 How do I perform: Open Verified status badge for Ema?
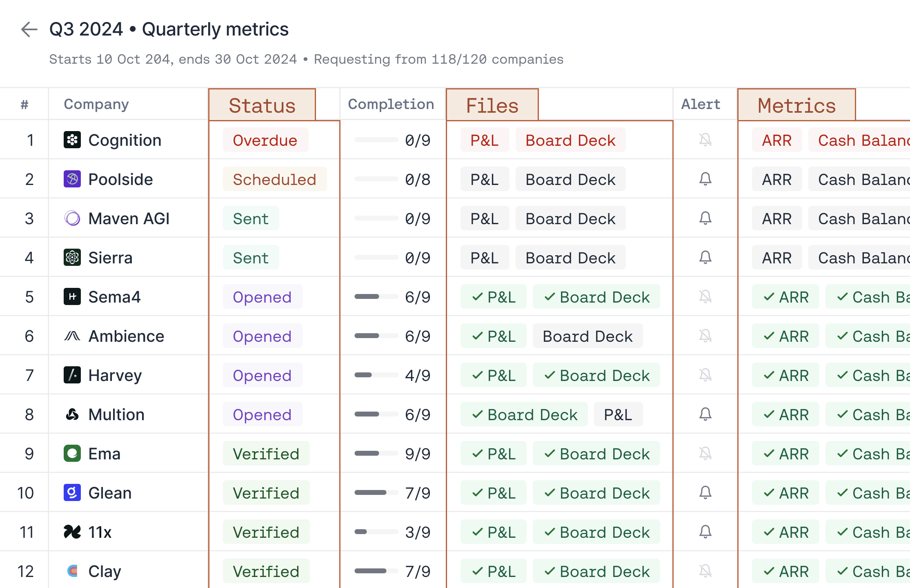(x=266, y=454)
